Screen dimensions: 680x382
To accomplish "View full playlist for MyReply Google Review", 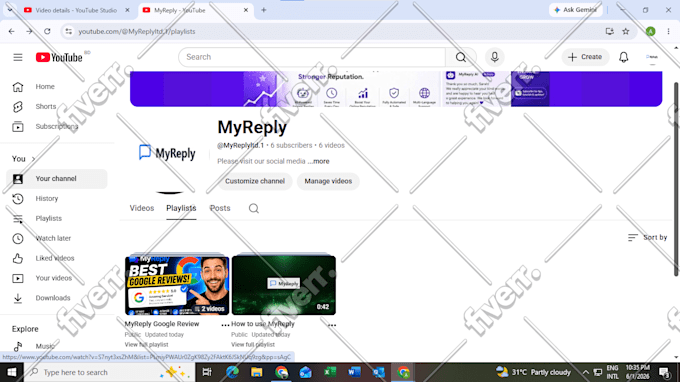I will point(147,345).
